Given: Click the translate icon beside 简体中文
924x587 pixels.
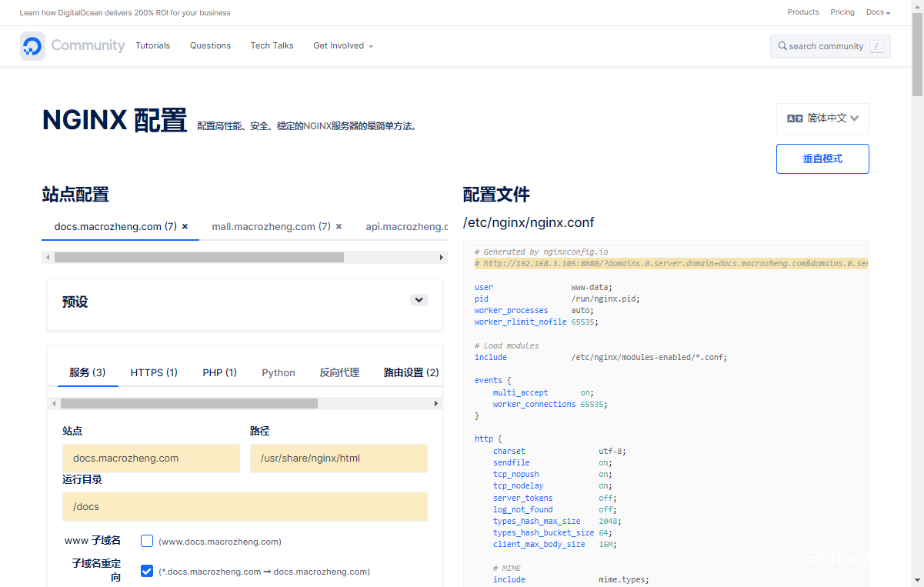Looking at the screenshot, I should click(796, 118).
